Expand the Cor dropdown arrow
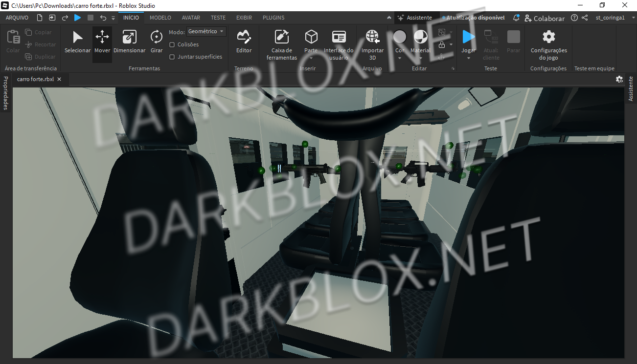This screenshot has height=364, width=637. pyautogui.click(x=400, y=58)
